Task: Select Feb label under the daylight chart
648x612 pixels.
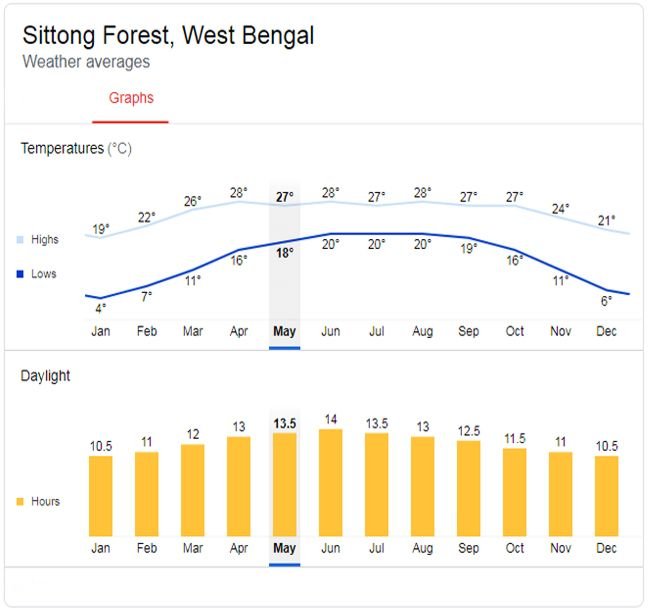Action: click(146, 549)
